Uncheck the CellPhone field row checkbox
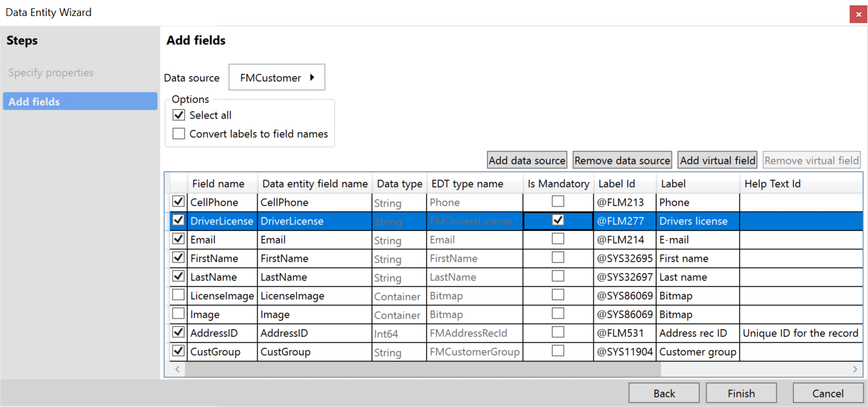Screen dimensions: 868x407 (178, 202)
